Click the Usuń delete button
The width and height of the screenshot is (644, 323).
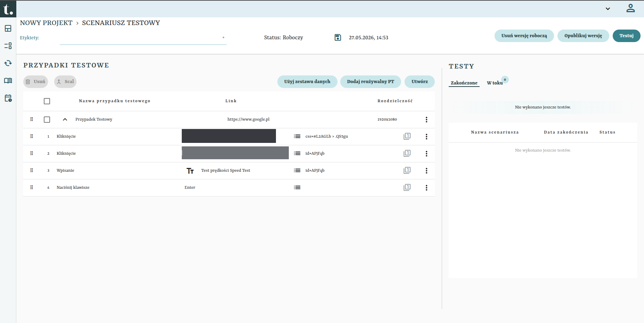point(35,82)
